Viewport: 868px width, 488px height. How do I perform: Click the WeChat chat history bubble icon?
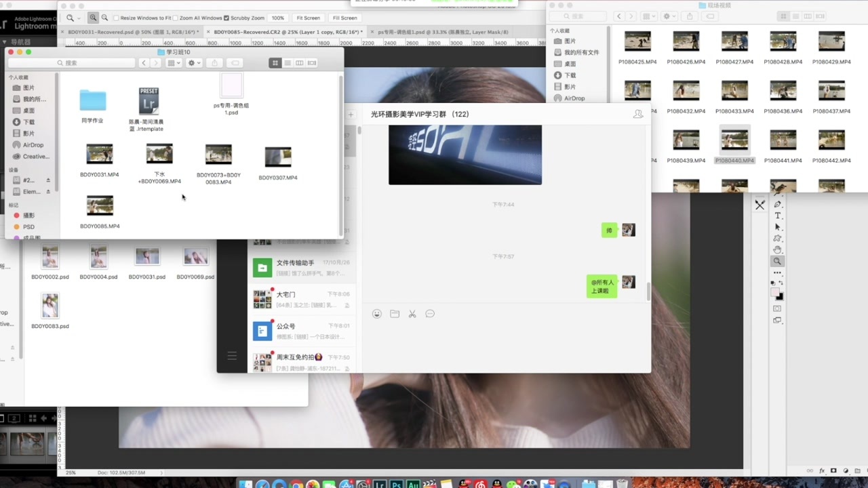click(430, 314)
